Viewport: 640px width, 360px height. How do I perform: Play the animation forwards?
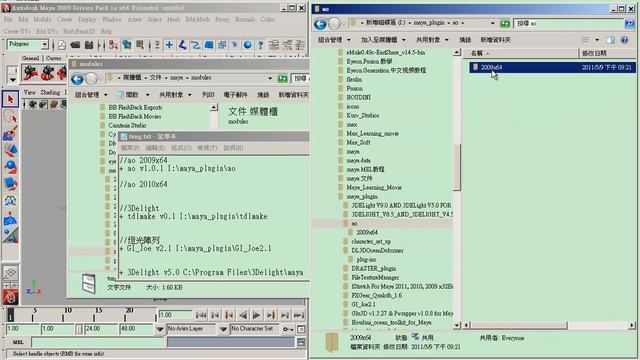[257, 315]
